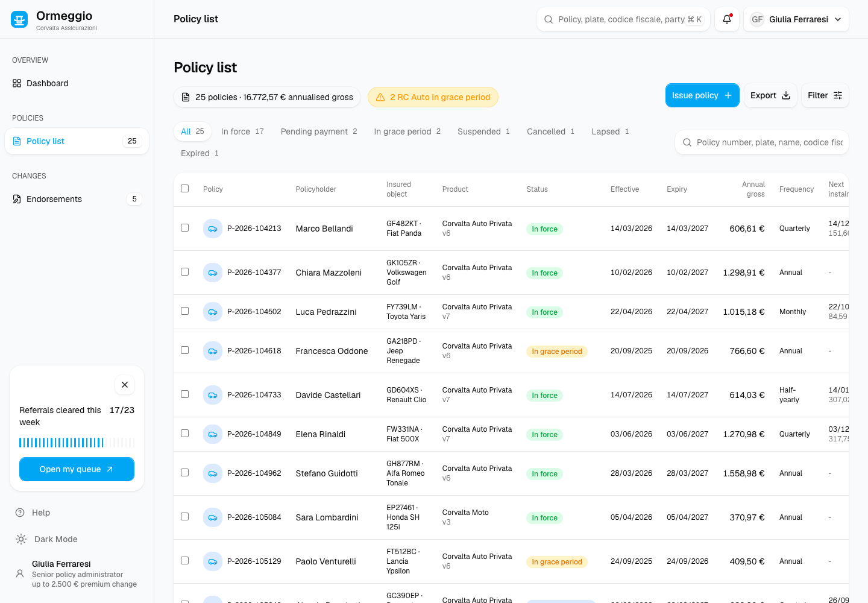The width and height of the screenshot is (868, 603).
Task: Dismiss the referrals card with X
Action: (125, 385)
